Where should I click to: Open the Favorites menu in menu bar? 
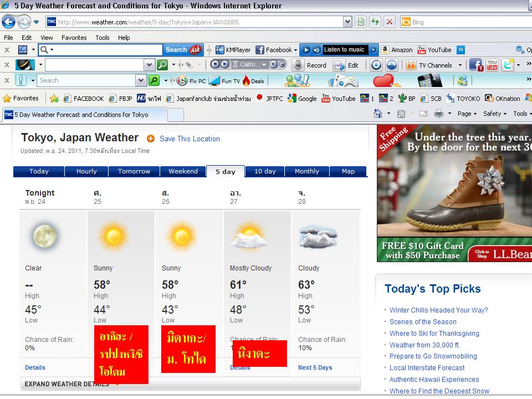click(74, 38)
